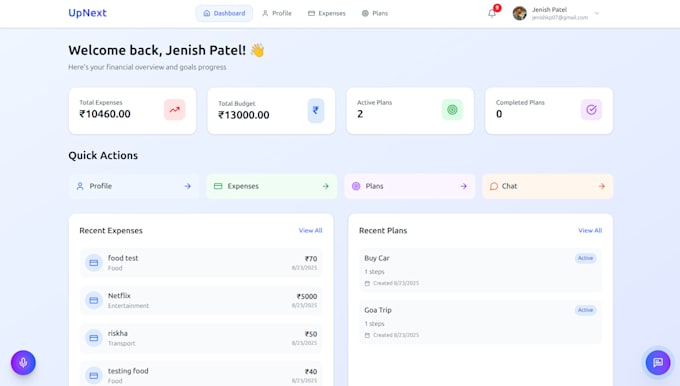Click the ₹13000.00 total budget value
The image size is (680, 386).
tap(243, 115)
